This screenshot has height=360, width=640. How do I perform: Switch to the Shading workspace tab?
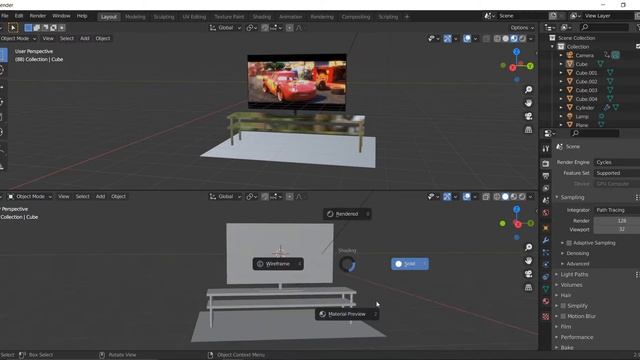(262, 17)
